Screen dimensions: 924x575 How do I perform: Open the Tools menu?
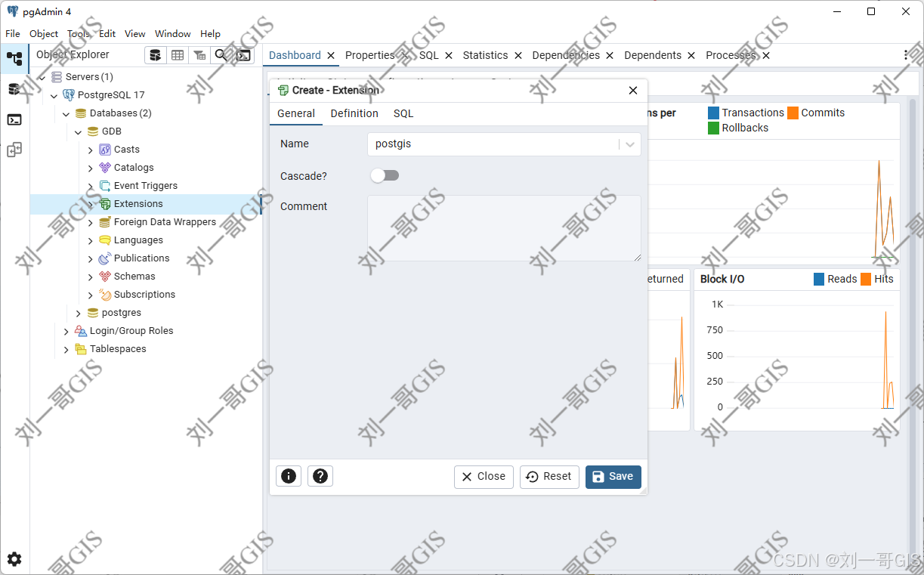pos(79,33)
